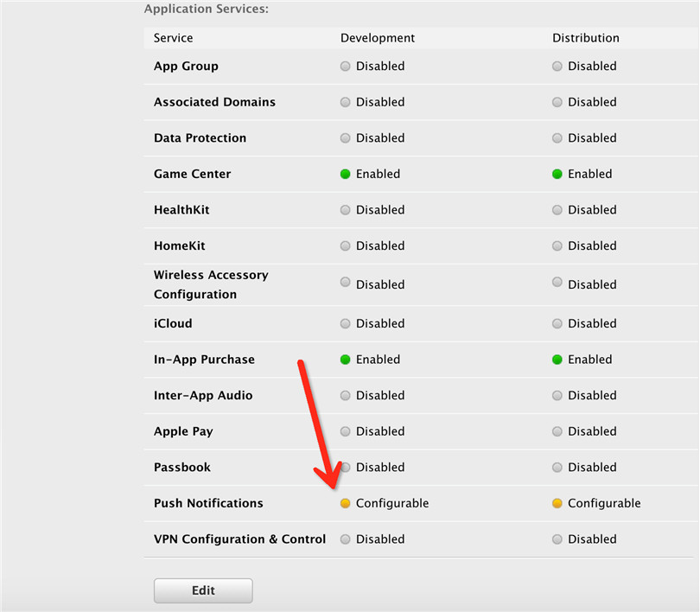Click Apple Pay distribution gray status dot
Viewport: 700px width, 612px height.
557,431
